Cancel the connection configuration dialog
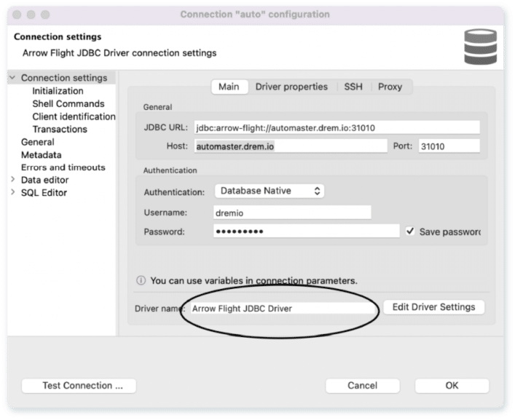Image resolution: width=515 pixels, height=420 pixels. (x=362, y=386)
